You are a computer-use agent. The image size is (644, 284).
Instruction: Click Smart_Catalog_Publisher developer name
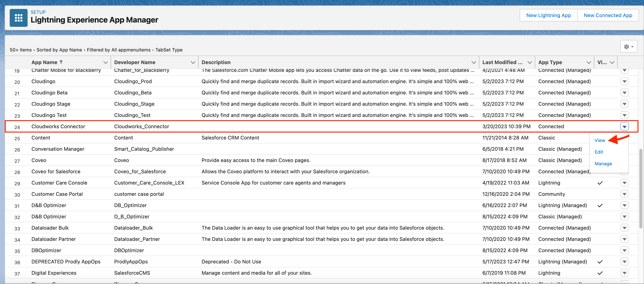[x=144, y=149]
